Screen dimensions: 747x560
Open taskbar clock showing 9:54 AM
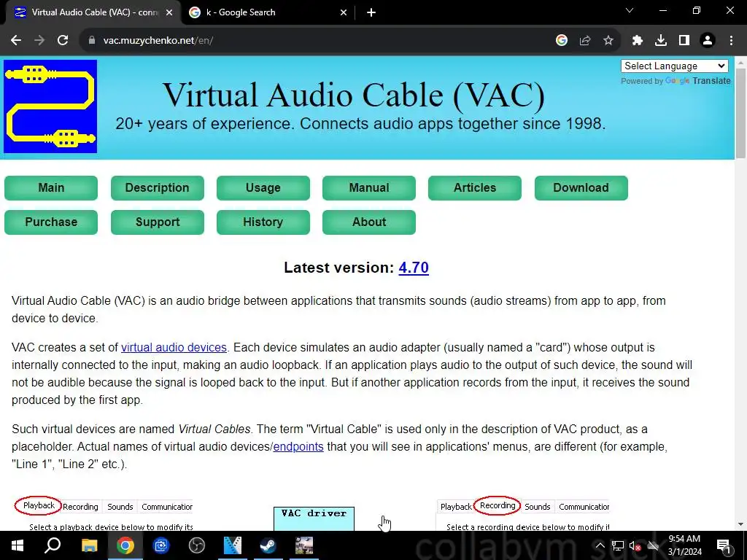point(684,545)
